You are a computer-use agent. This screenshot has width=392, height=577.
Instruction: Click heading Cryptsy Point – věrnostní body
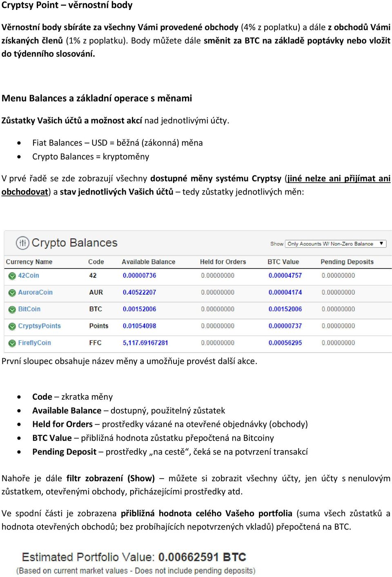pos(67,5)
